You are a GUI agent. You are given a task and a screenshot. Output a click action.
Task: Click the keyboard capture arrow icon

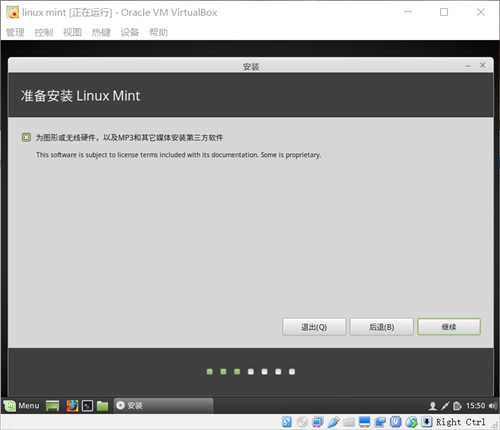(427, 422)
